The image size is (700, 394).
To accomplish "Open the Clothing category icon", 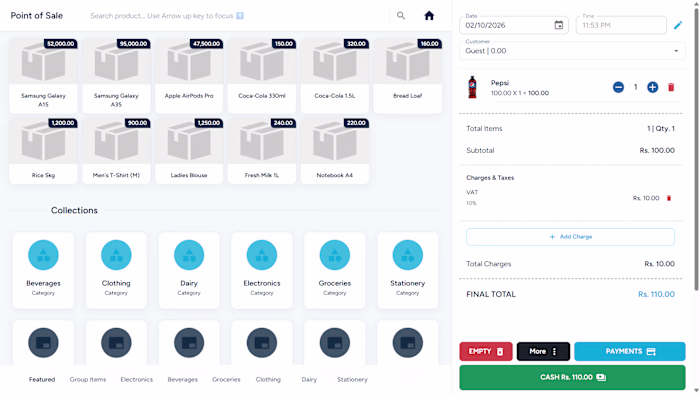I will pos(116,255).
